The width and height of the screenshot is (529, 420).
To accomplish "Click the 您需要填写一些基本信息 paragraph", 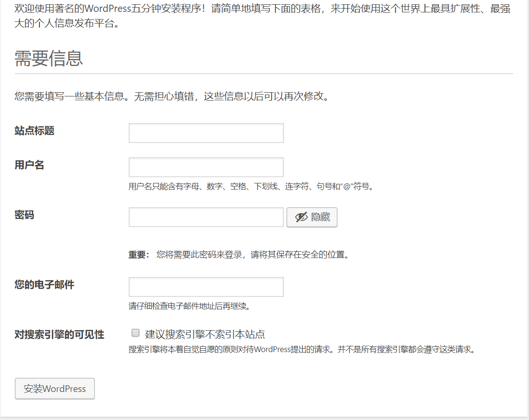I will [x=172, y=96].
